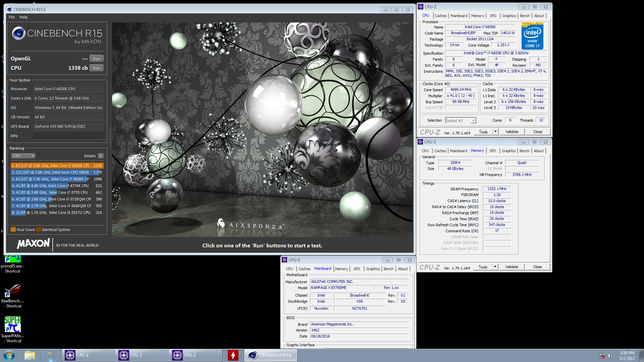Open CPU tab in Memory CPU-Z window
Image resolution: width=644 pixels, height=362 pixels.
tap(425, 151)
